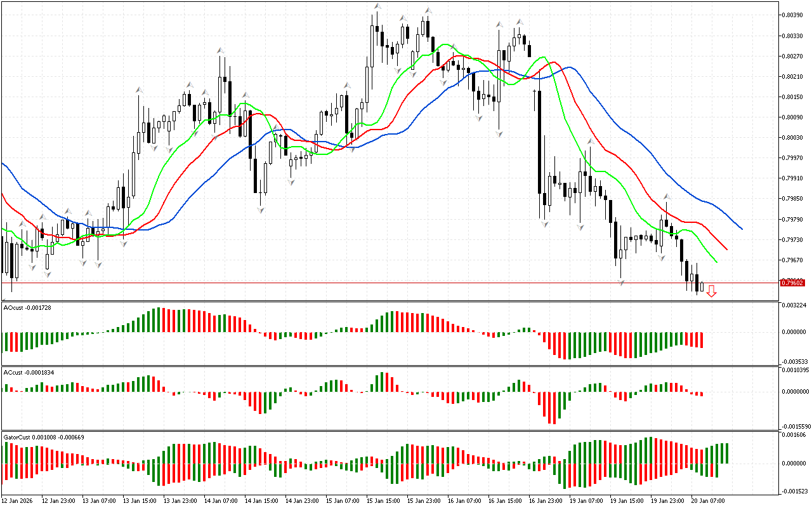Click the red down arrow signal icon
Screen dimensions: 812x508
coord(711,291)
